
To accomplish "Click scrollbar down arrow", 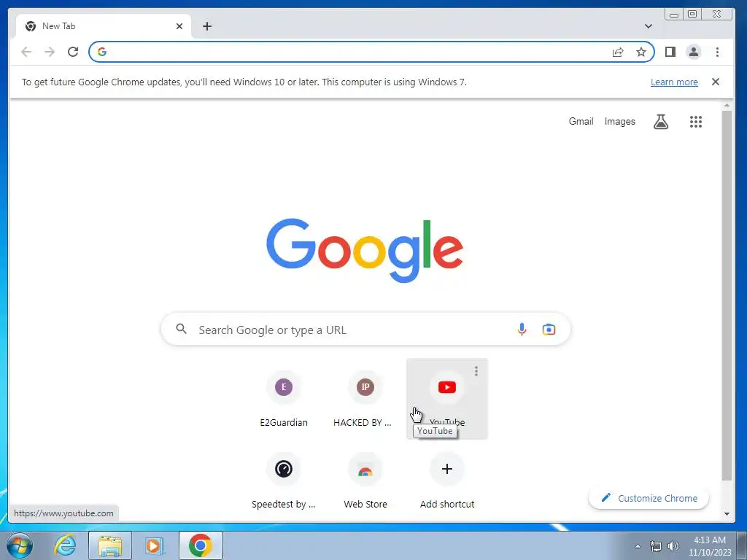I will [727, 514].
